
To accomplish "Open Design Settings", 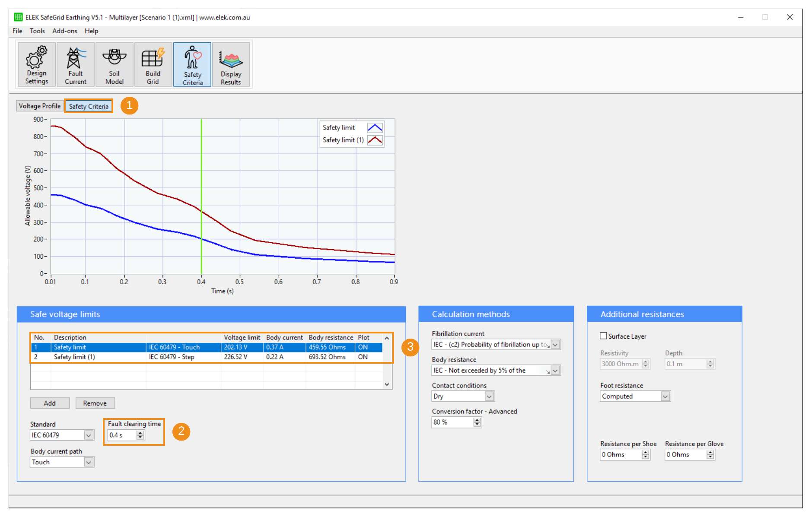I will click(x=36, y=64).
